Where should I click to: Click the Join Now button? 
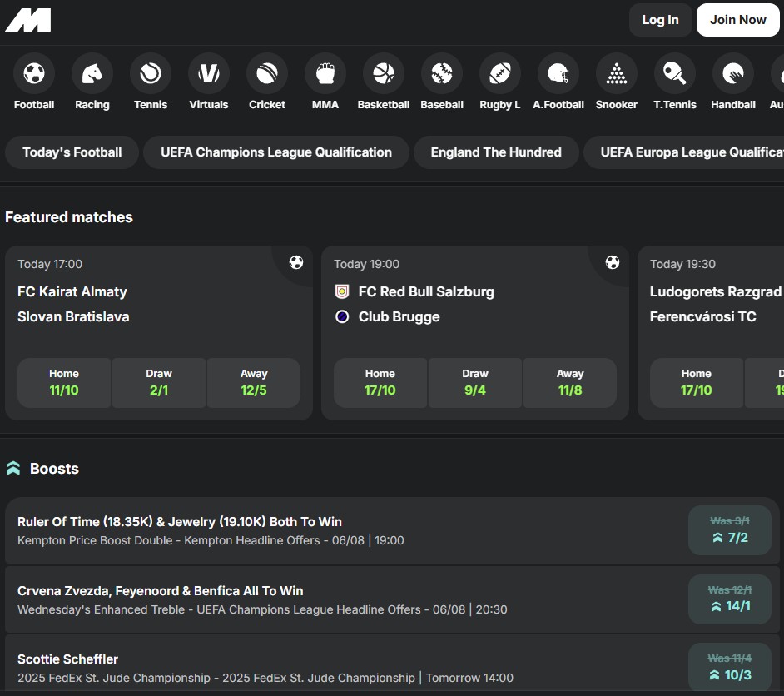[x=737, y=20]
